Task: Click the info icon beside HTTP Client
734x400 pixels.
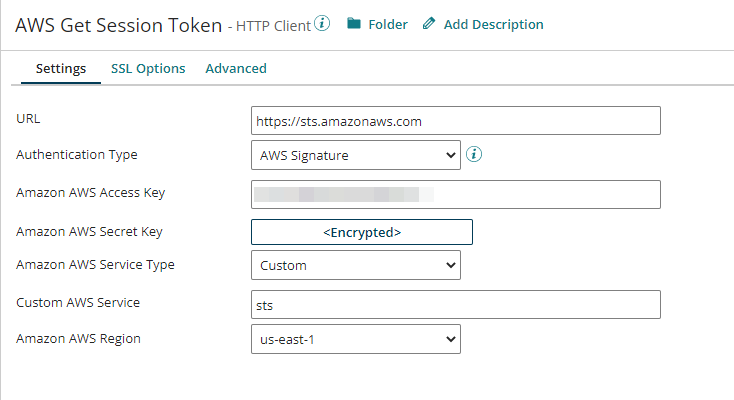Action: [x=322, y=23]
